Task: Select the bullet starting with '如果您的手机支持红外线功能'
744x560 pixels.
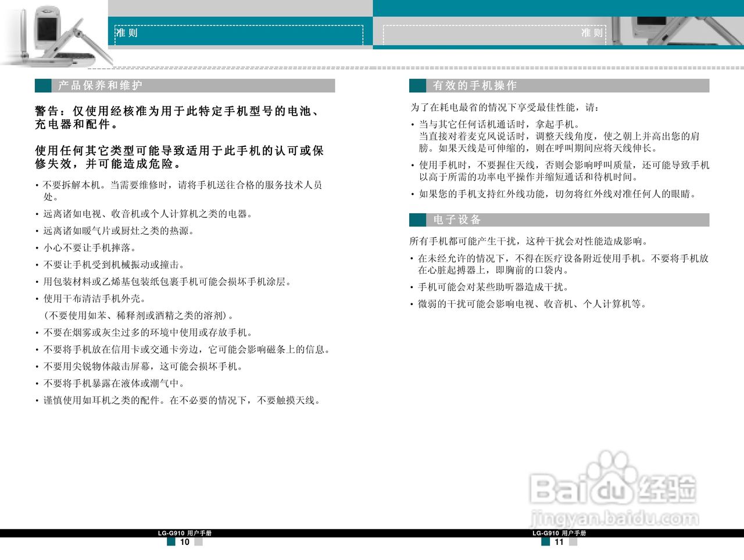Action: point(555,194)
